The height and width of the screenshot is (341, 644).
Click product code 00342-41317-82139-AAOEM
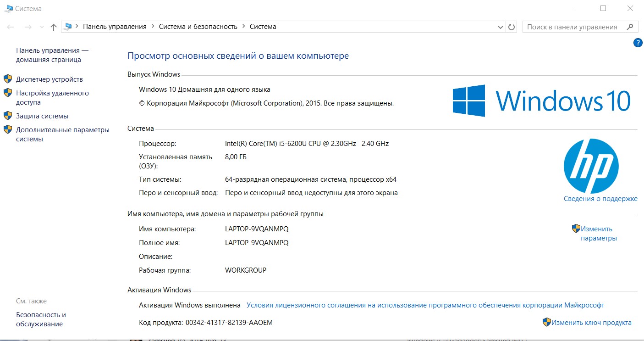(229, 323)
